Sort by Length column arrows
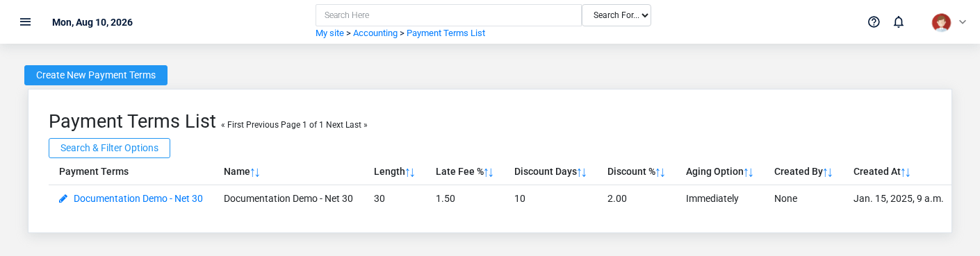The height and width of the screenshot is (256, 980). tap(410, 172)
